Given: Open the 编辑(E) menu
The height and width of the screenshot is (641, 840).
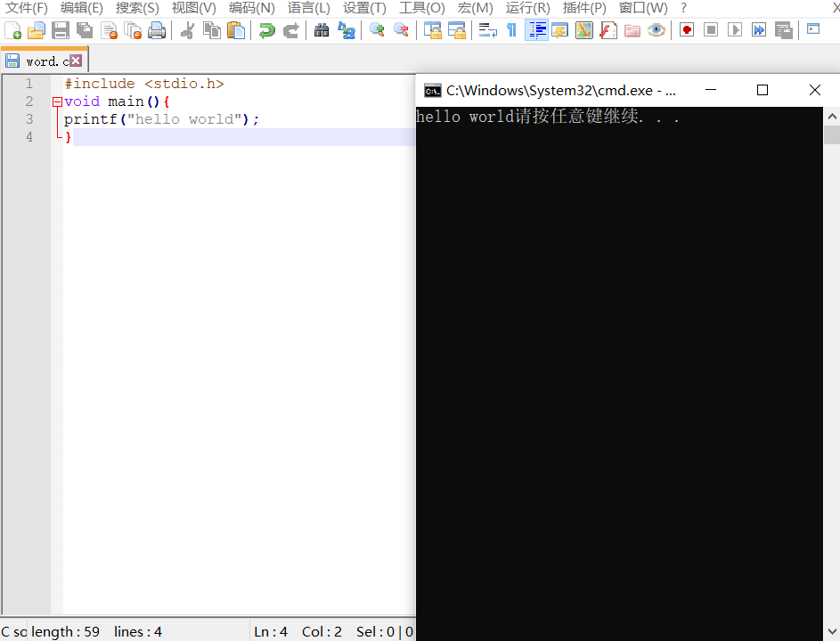Looking at the screenshot, I should pos(81,8).
